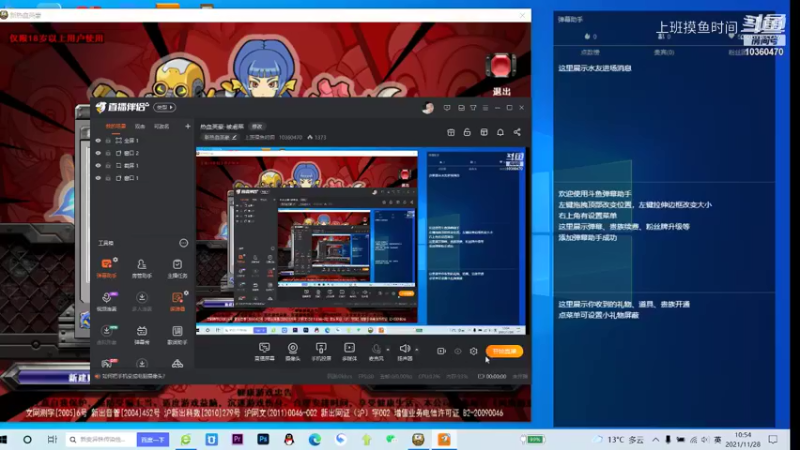Add a 多媒体 media source
Viewport: 800px width, 450px height.
point(349,352)
